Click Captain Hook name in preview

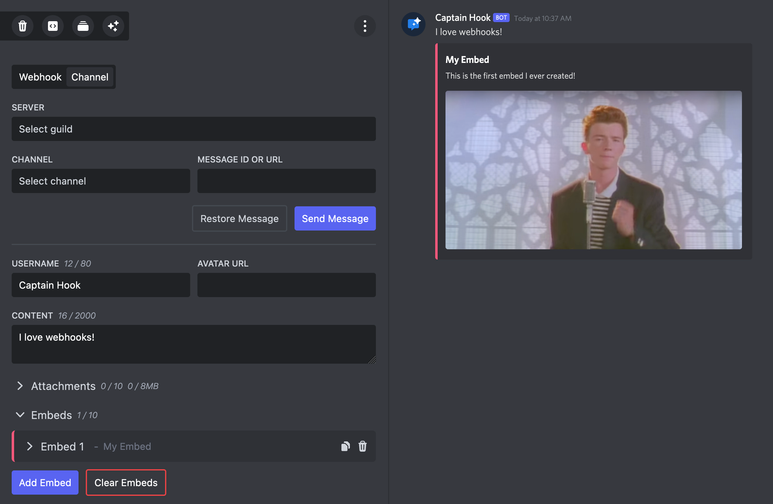point(462,18)
